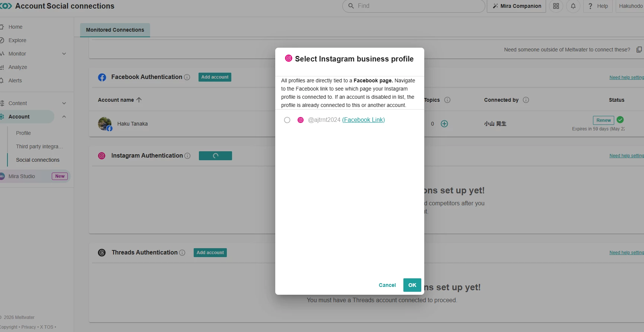Open Social connections sub-item
Viewport: 644px width, 332px height.
tap(38, 160)
